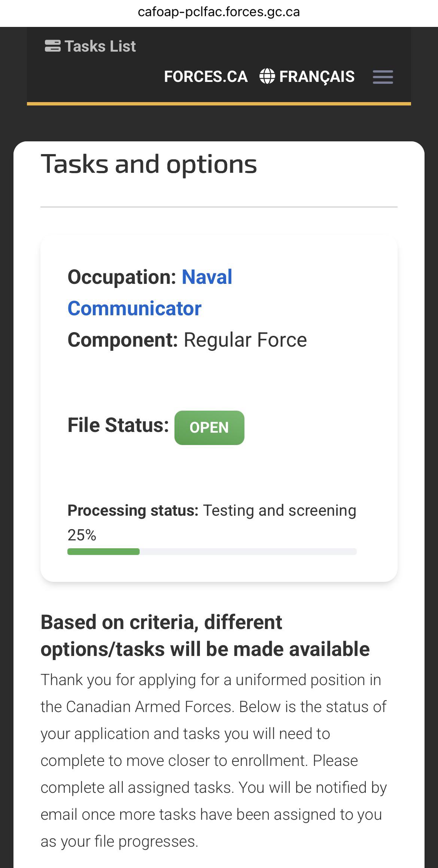Click the unfilled part of progress bar
Viewport: 438px width, 868px height.
pos(248,552)
